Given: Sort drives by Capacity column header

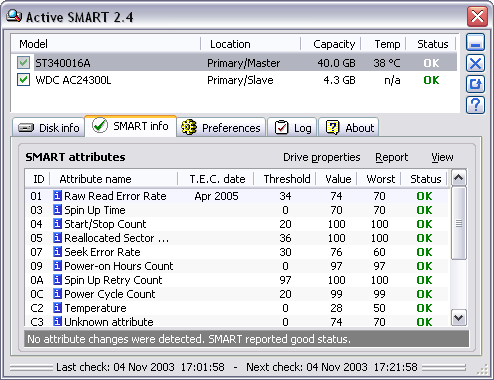Looking at the screenshot, I should [331, 44].
